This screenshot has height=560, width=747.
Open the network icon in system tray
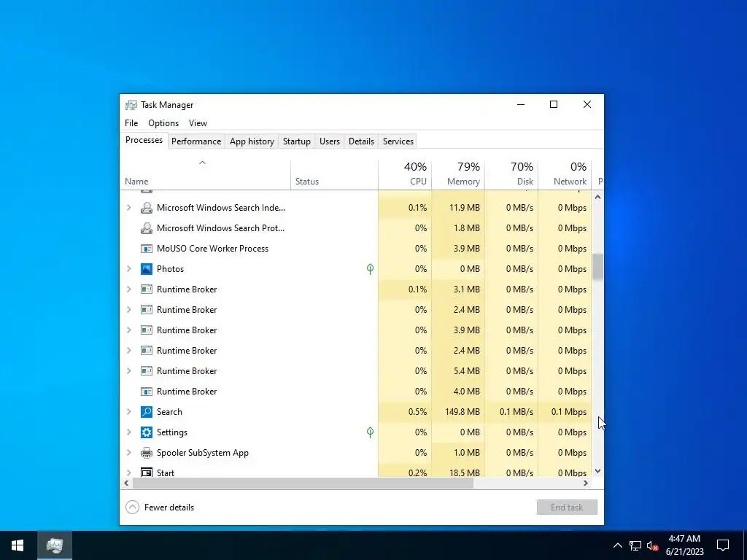[635, 545]
